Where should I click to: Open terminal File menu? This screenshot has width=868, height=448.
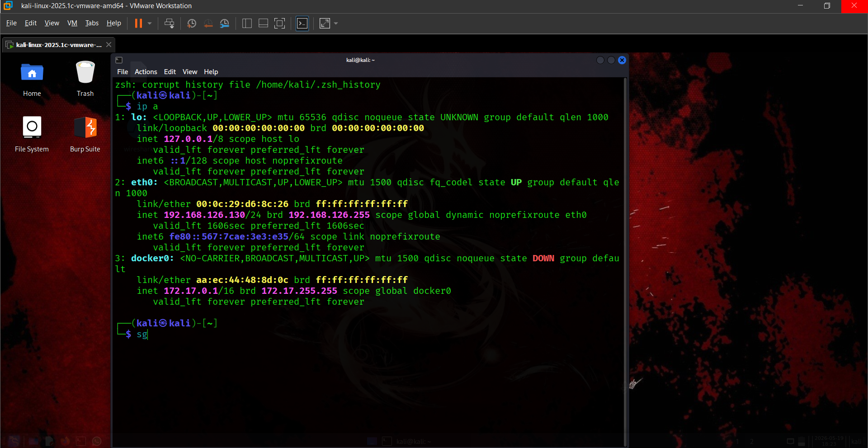(123, 72)
